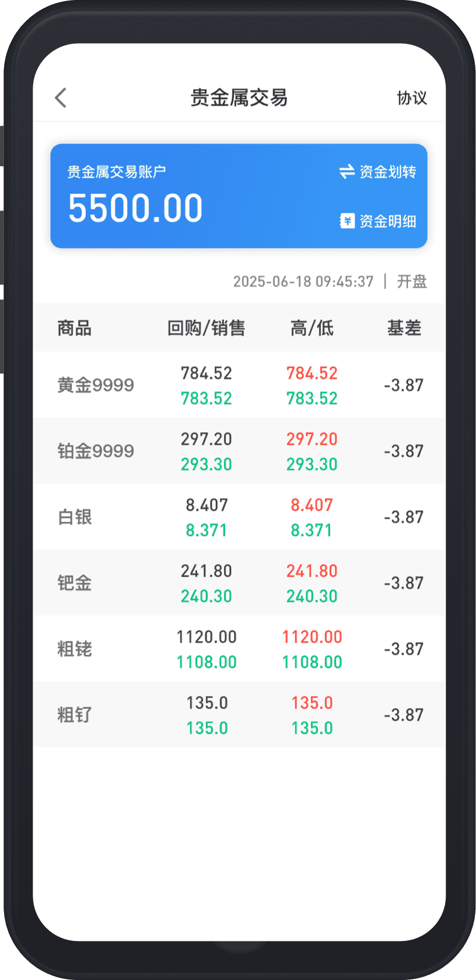Tap the 开盘 market status label
Image resolution: width=476 pixels, height=980 pixels.
click(412, 282)
